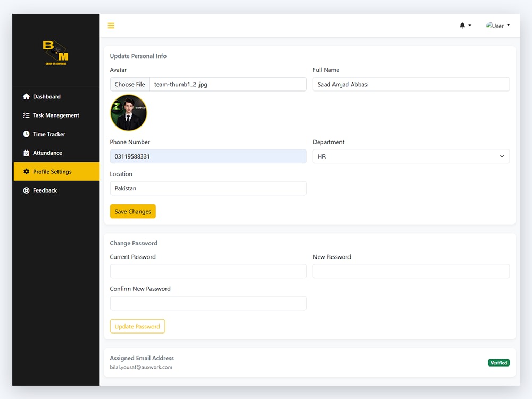Click the green Verified badge
This screenshot has width=532, height=399.
pos(498,363)
